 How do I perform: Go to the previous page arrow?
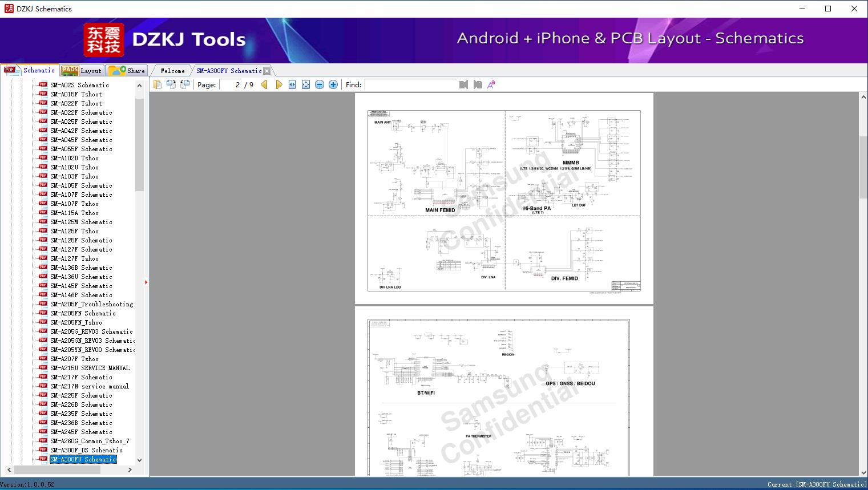click(264, 84)
